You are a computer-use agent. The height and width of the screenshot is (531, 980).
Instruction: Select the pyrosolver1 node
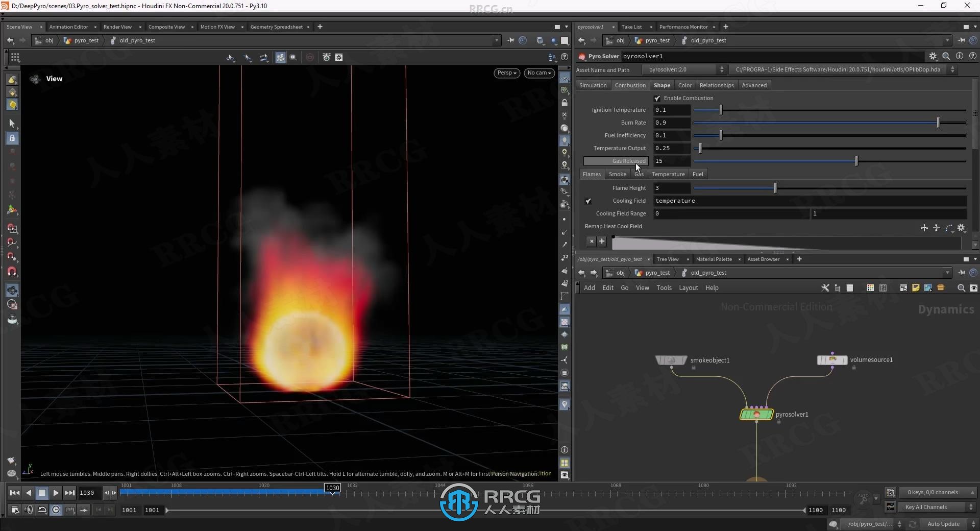point(756,415)
